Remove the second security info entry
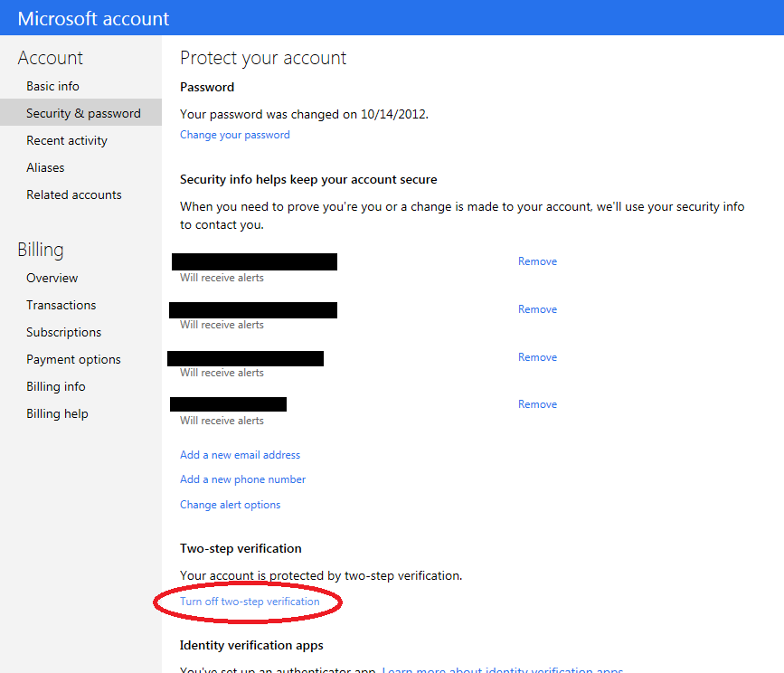This screenshot has height=673, width=784. pyautogui.click(x=537, y=309)
